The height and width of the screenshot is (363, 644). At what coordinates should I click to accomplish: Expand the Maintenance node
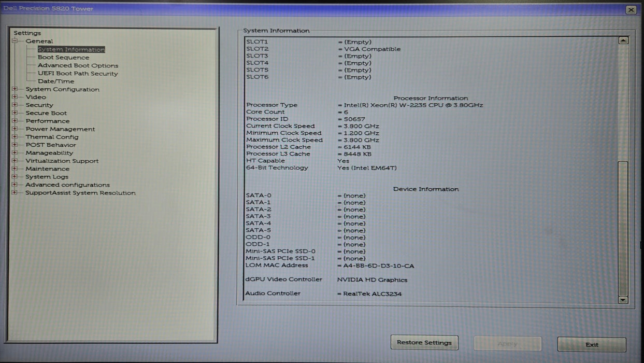point(15,169)
